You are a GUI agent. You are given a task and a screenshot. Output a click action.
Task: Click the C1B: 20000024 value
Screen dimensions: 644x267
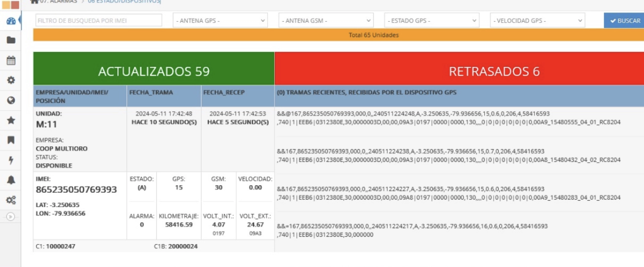pos(176,246)
